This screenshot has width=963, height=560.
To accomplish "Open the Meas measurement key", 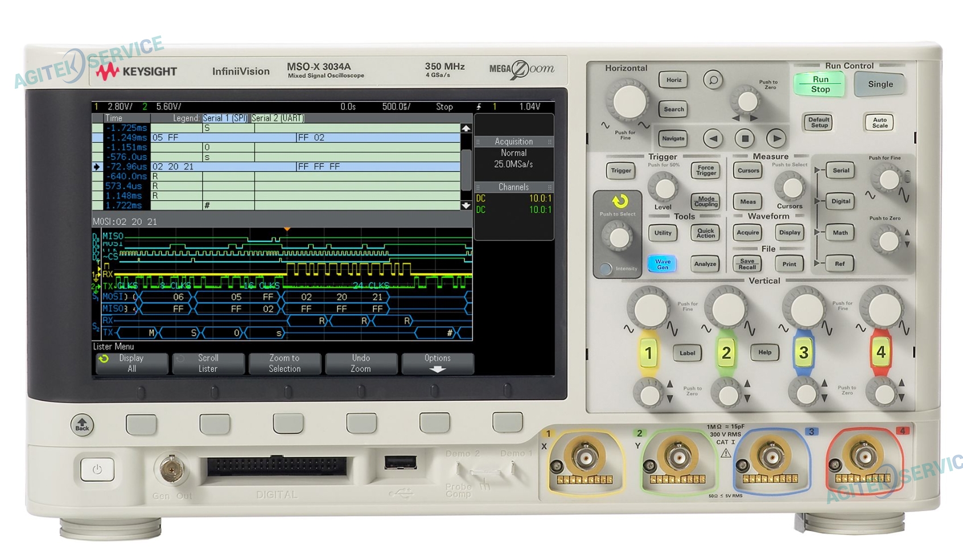I will [748, 201].
